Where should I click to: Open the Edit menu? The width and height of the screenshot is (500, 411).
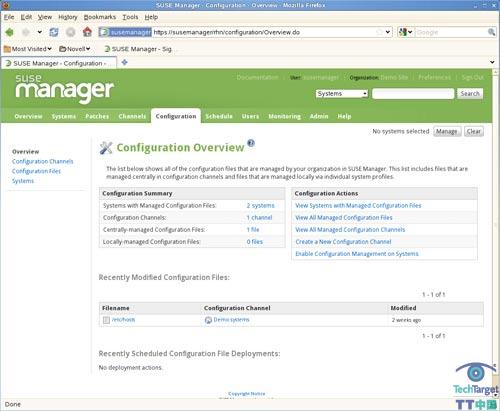pyautogui.click(x=26, y=17)
